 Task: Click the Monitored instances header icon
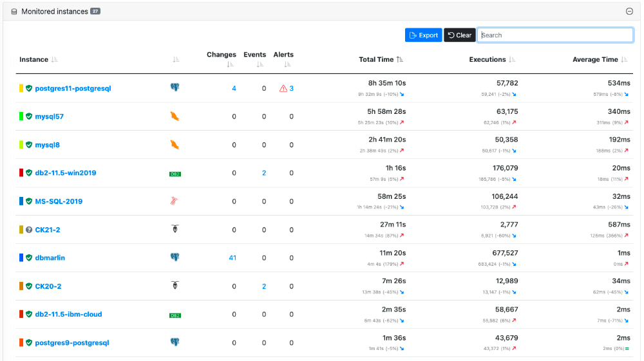[x=14, y=12]
